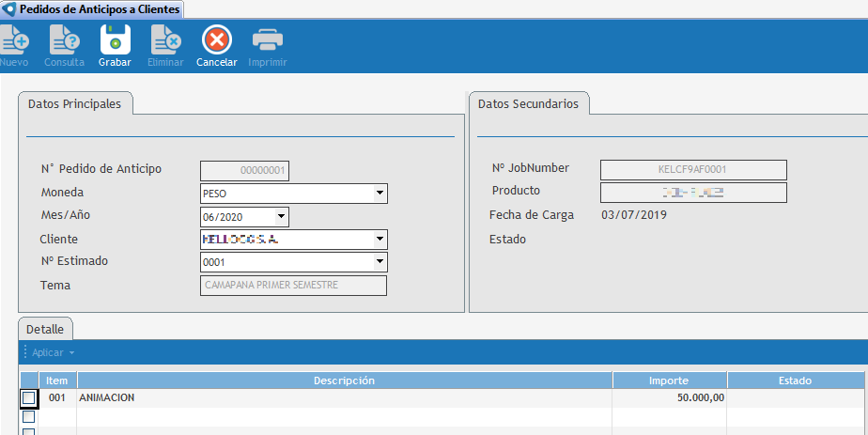Image resolution: width=868 pixels, height=435 pixels.
Task: Click the Descripción column header
Action: click(x=344, y=381)
